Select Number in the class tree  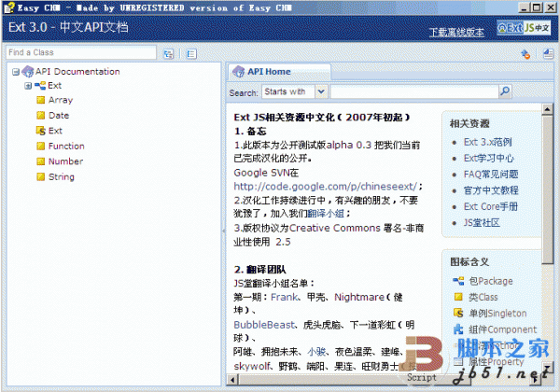pos(65,161)
